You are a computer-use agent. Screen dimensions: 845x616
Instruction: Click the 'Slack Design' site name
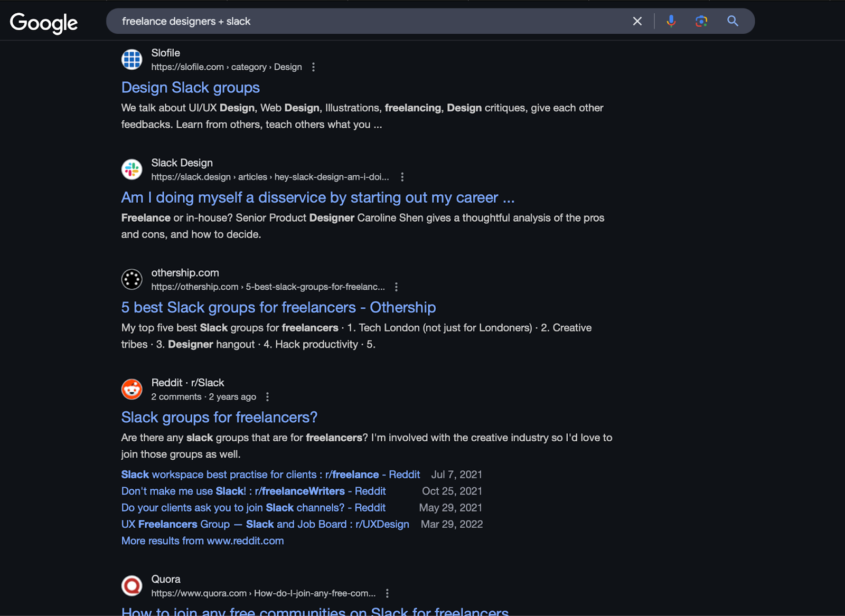(x=182, y=163)
